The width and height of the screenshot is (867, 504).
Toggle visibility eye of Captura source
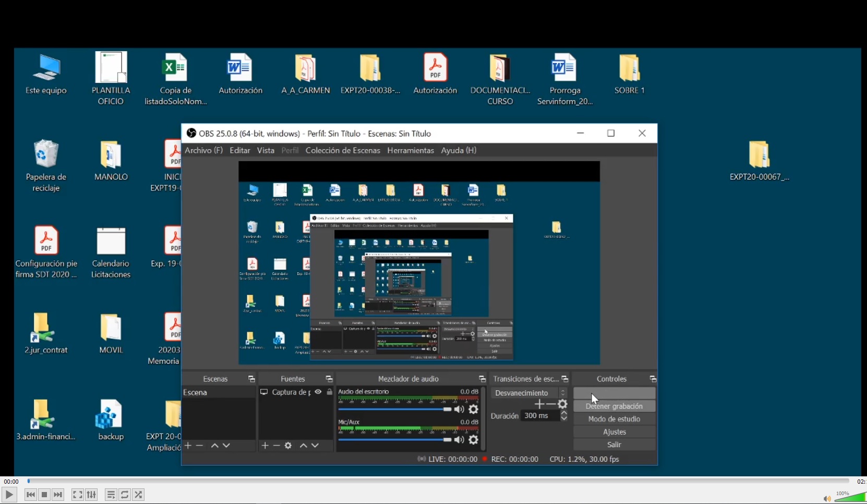[x=318, y=392]
